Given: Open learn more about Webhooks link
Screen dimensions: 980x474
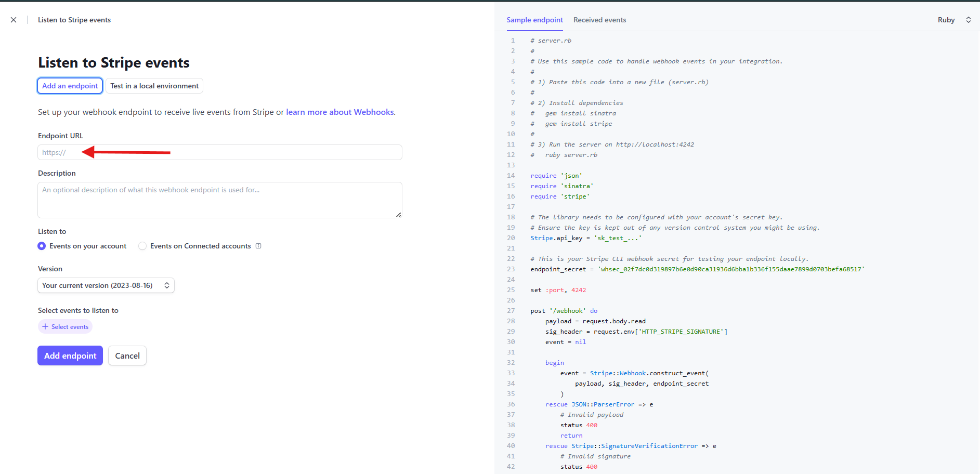Looking at the screenshot, I should pyautogui.click(x=340, y=112).
